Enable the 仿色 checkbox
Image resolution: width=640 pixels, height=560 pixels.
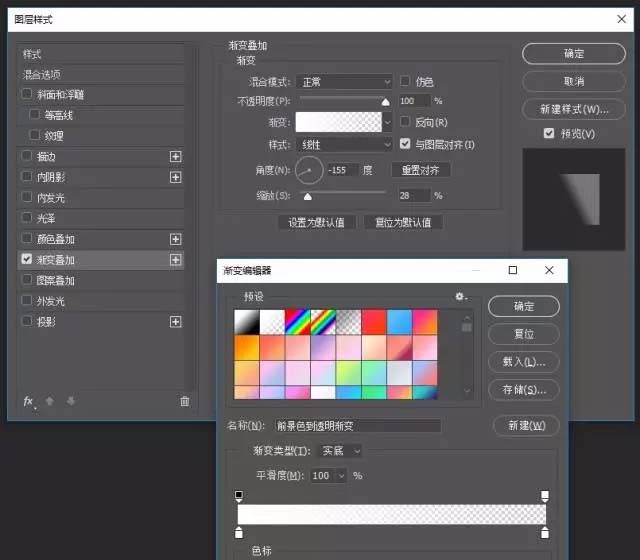tap(405, 81)
